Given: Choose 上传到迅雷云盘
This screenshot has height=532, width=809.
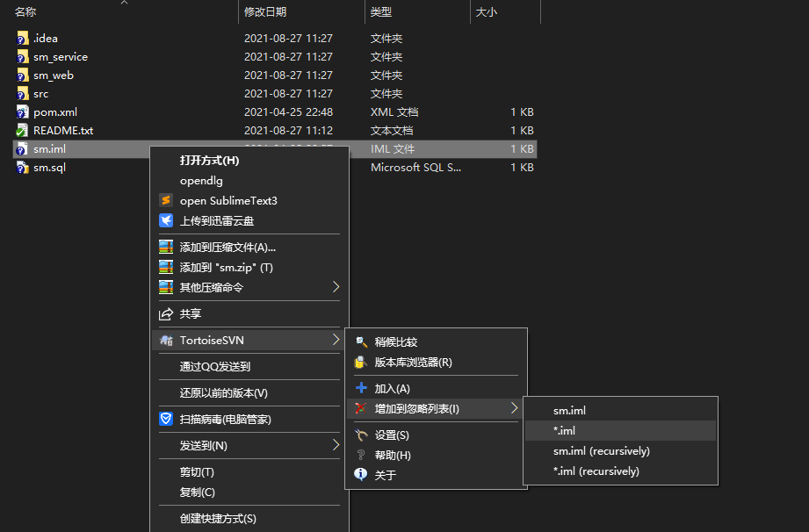Looking at the screenshot, I should [217, 220].
